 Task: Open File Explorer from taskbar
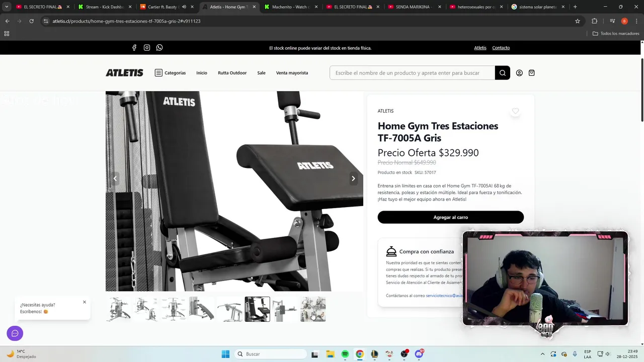coord(330,354)
